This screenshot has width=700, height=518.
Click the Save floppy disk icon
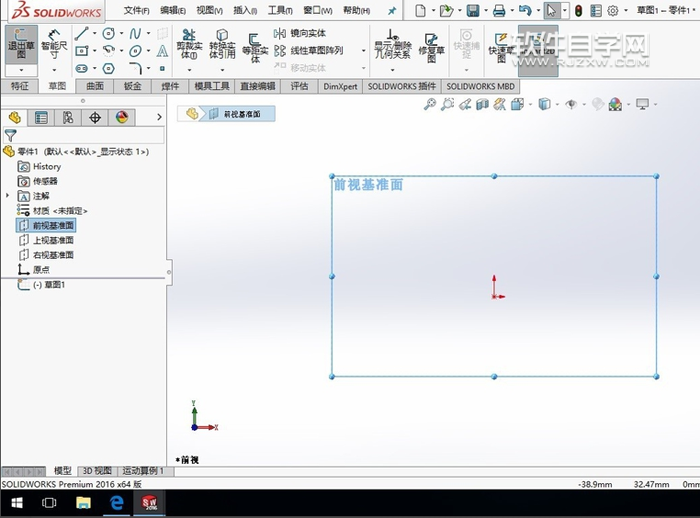coord(473,10)
